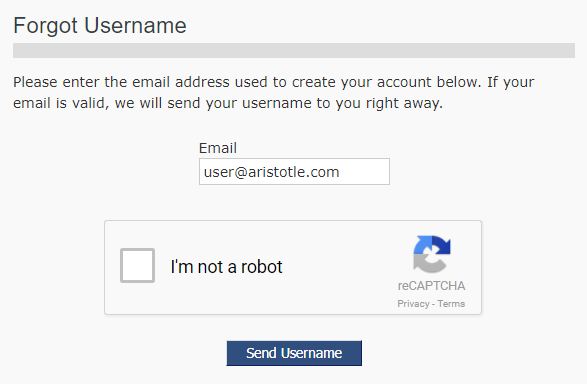587x384 pixels.
Task: Click the reCAPTCHA arrows logo
Action: [432, 254]
